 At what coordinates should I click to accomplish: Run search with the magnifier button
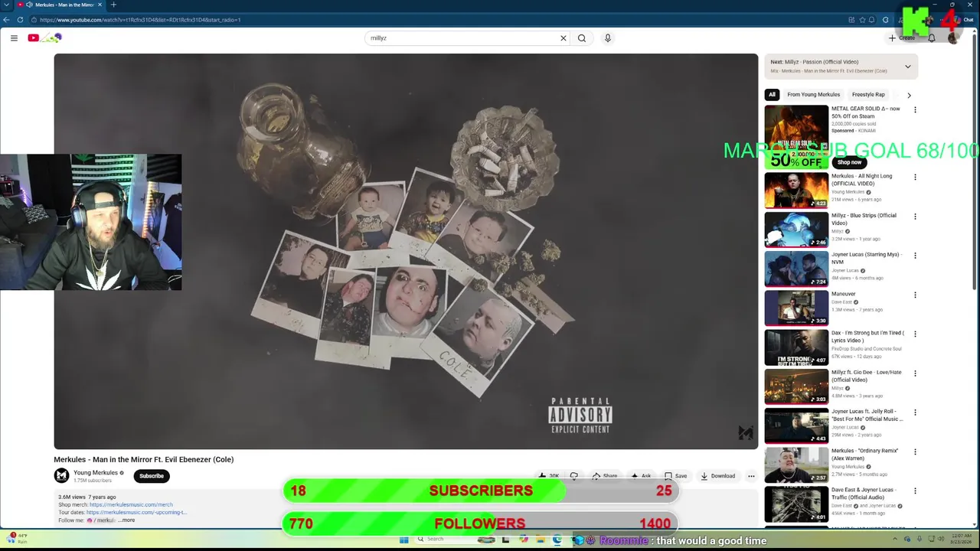click(582, 37)
